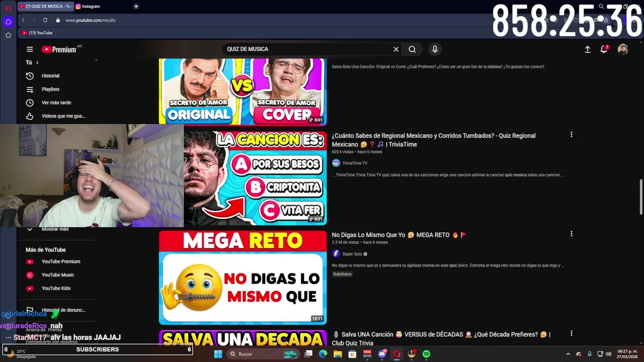644x362 pixels.
Task: Click the magnifier search button
Action: tap(412, 49)
